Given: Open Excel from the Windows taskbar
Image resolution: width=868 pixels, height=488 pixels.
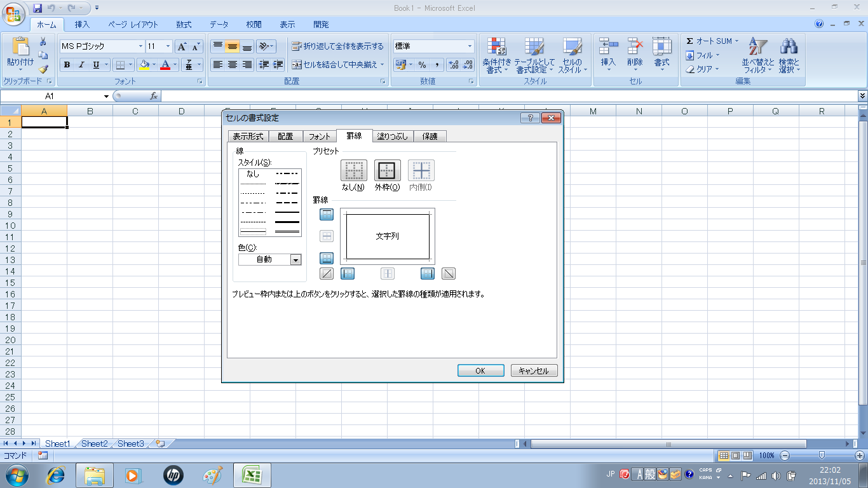Looking at the screenshot, I should [x=252, y=475].
